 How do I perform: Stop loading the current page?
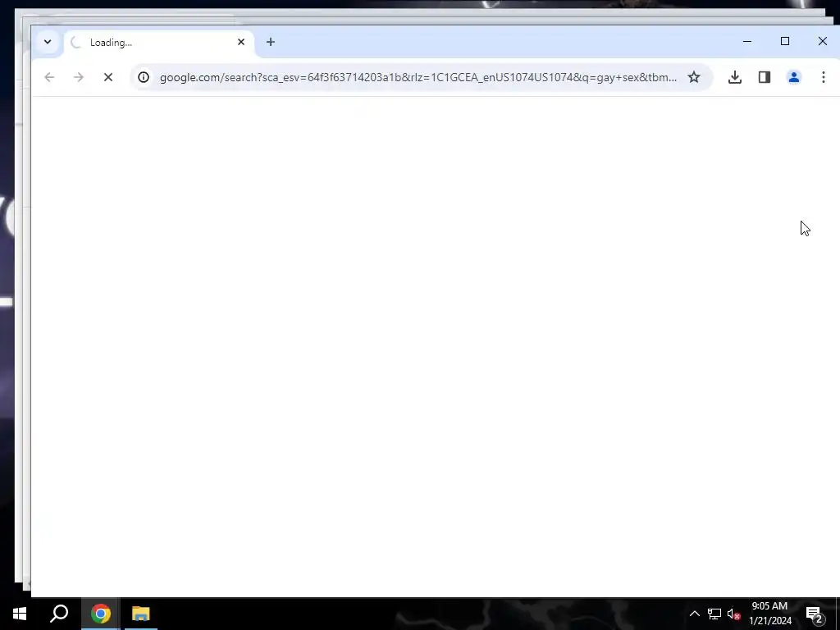coord(108,77)
